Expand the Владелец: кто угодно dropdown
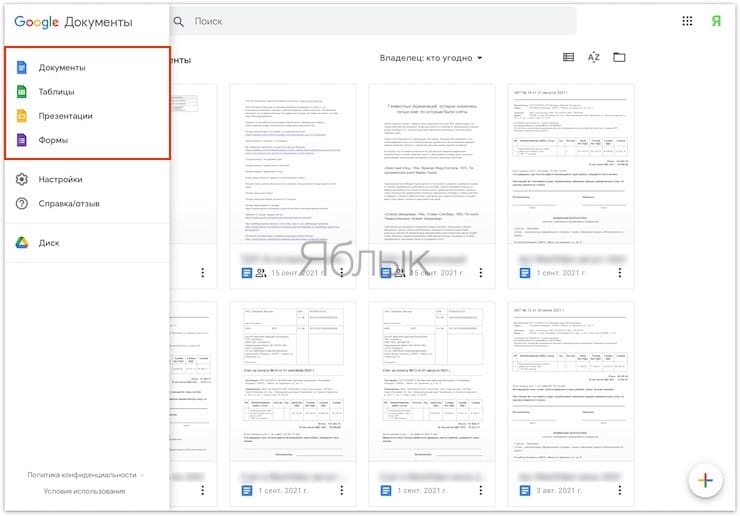The height and width of the screenshot is (516, 740). pos(431,58)
